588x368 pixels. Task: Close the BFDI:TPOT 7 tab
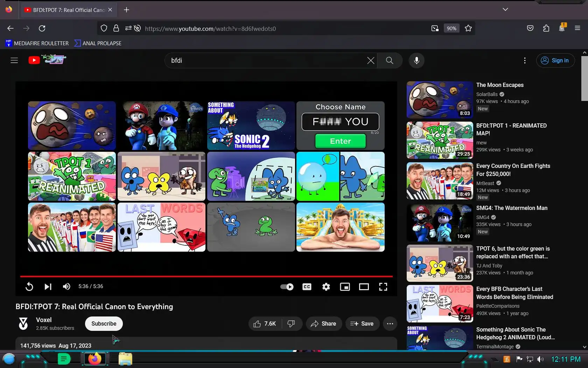110,10
